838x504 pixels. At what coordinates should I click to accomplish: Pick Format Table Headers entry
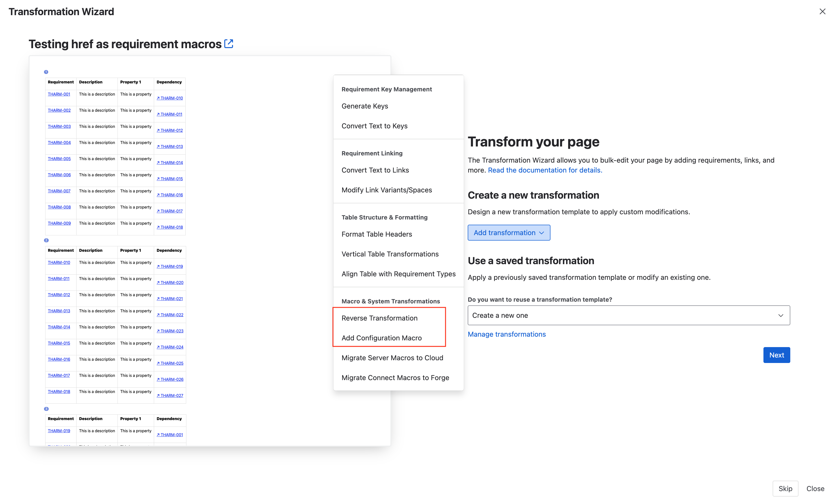(376, 234)
